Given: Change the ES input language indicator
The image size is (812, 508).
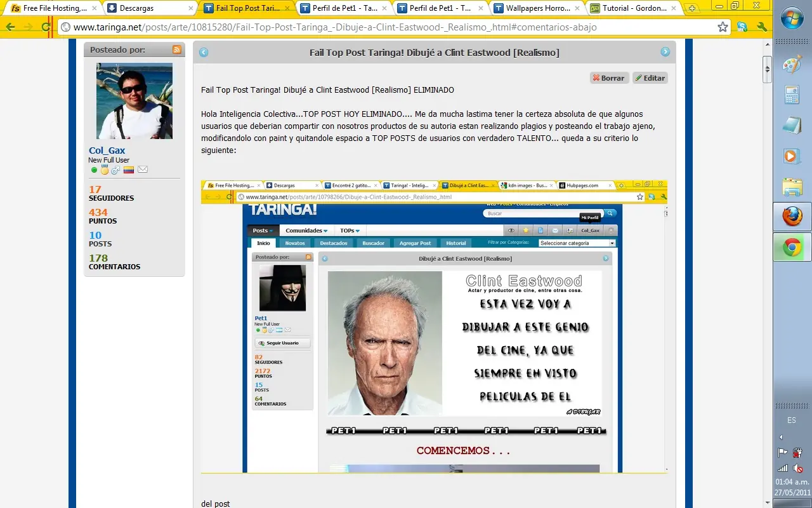Looking at the screenshot, I should click(792, 420).
